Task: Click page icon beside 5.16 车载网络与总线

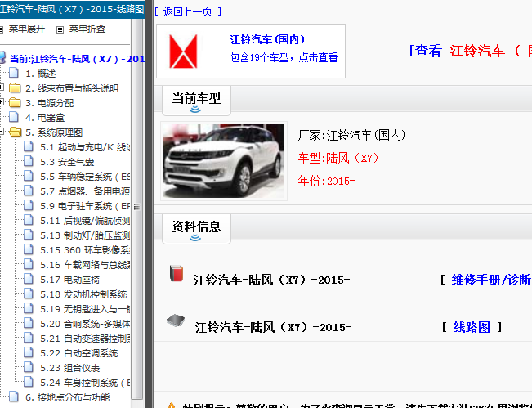Action: (29, 264)
